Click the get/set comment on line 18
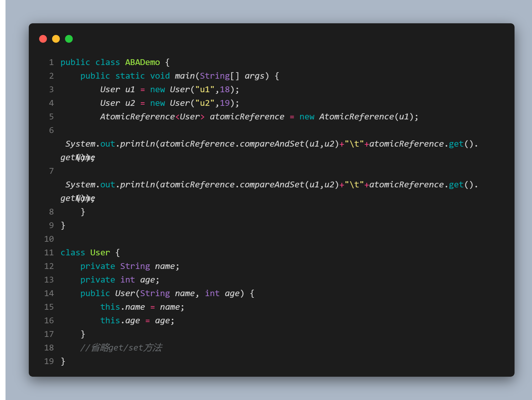This screenshot has height=400, width=532. 121,348
